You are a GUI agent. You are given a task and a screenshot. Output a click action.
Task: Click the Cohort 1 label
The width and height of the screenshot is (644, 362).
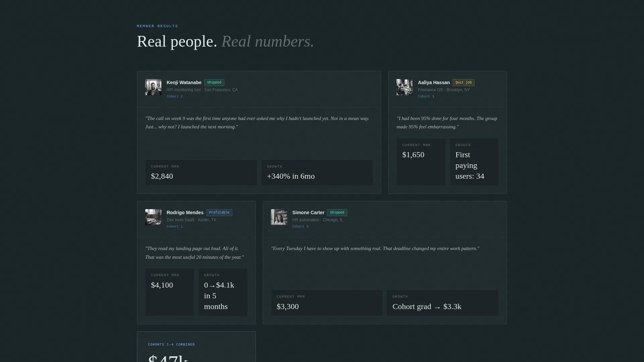(x=175, y=227)
